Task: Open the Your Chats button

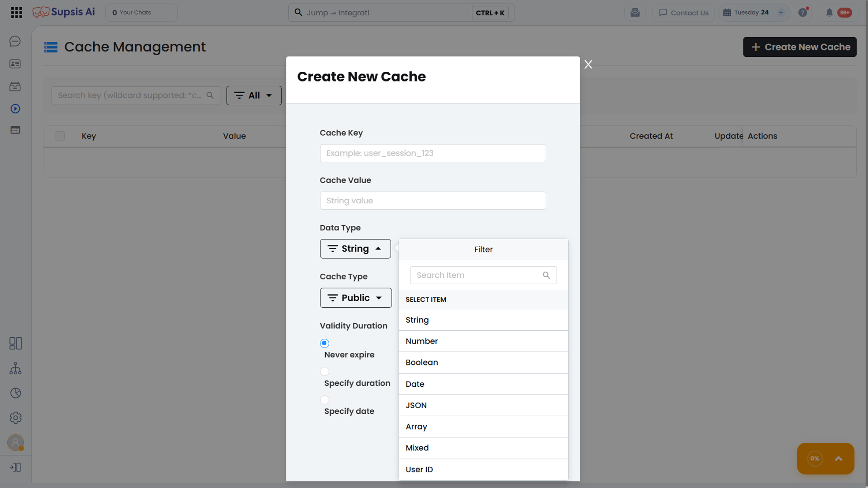Action: (141, 12)
